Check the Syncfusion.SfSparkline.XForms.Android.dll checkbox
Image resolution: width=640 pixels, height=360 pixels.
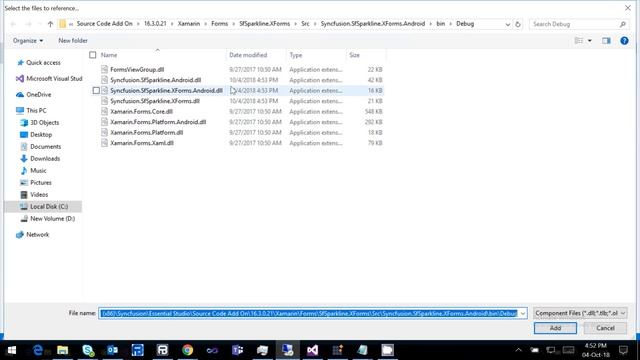coord(96,90)
